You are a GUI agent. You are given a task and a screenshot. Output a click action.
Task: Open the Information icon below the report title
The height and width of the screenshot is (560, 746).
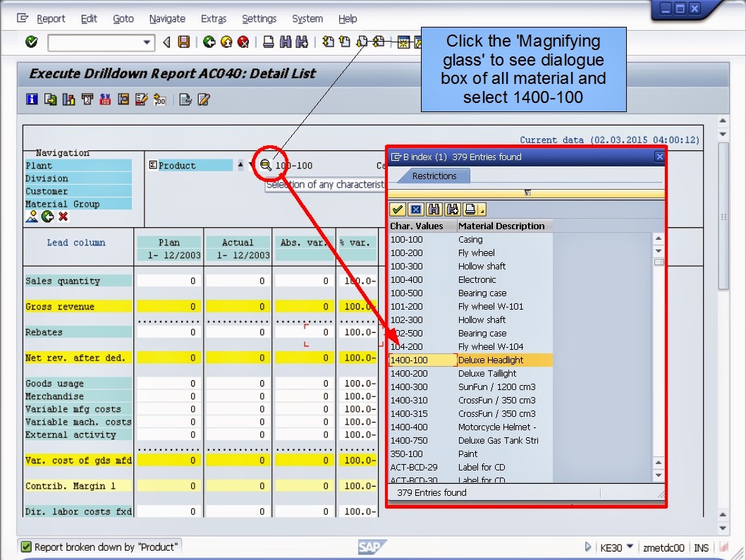[32, 99]
